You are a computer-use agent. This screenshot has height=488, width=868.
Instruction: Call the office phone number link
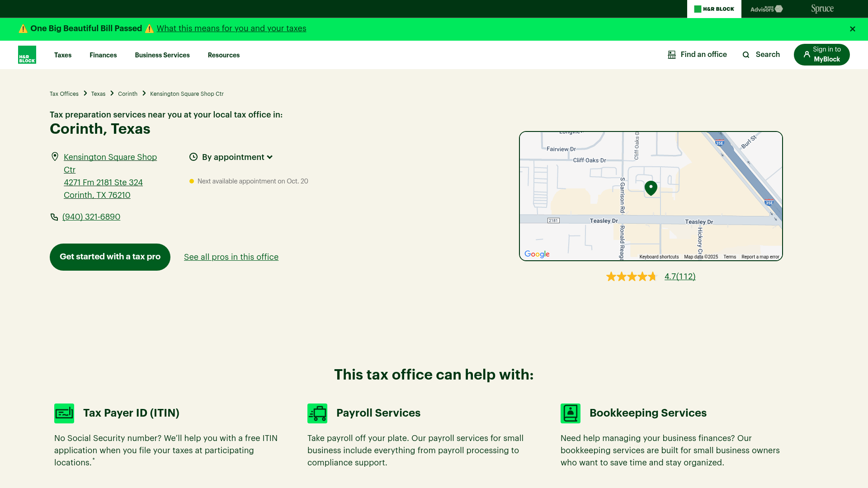91,217
